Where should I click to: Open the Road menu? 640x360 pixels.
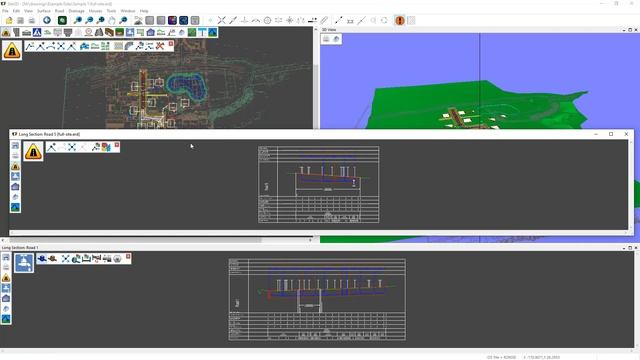click(60, 11)
